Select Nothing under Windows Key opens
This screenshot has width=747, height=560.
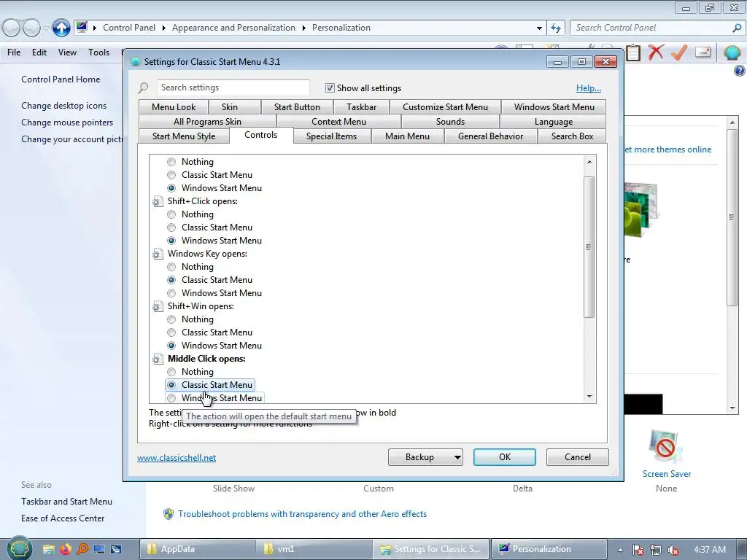(x=171, y=267)
